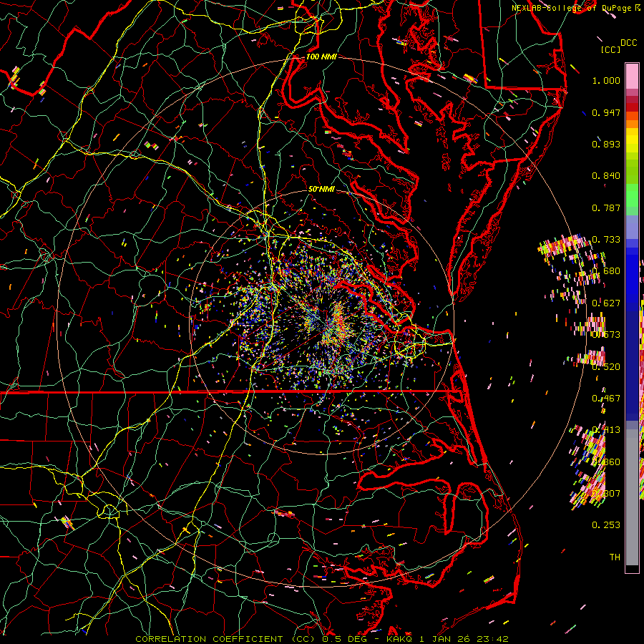Click the 100 NMI range ring label

[321, 57]
